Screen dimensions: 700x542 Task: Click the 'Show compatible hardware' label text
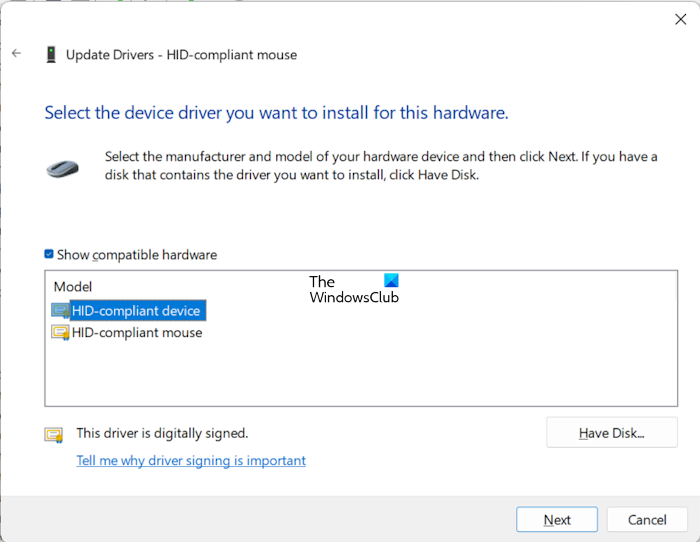click(x=137, y=255)
